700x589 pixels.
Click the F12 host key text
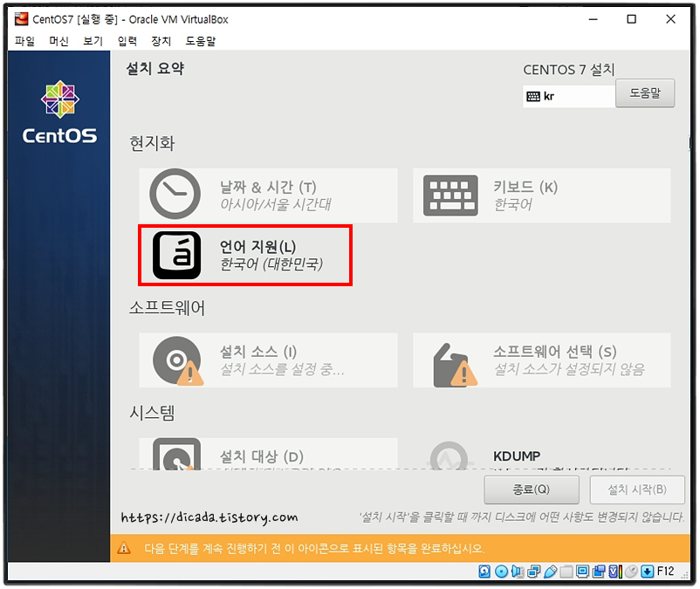click(666, 572)
